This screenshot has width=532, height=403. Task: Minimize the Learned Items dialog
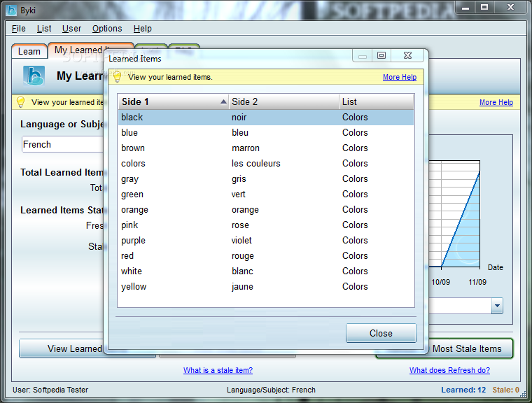363,55
